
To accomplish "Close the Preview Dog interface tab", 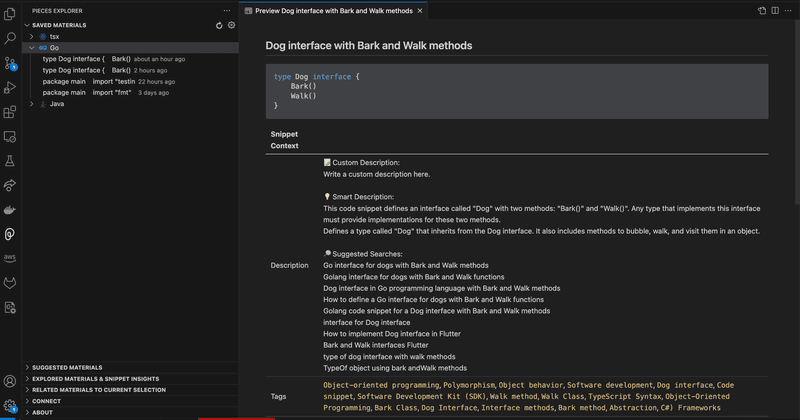I will [x=420, y=11].
